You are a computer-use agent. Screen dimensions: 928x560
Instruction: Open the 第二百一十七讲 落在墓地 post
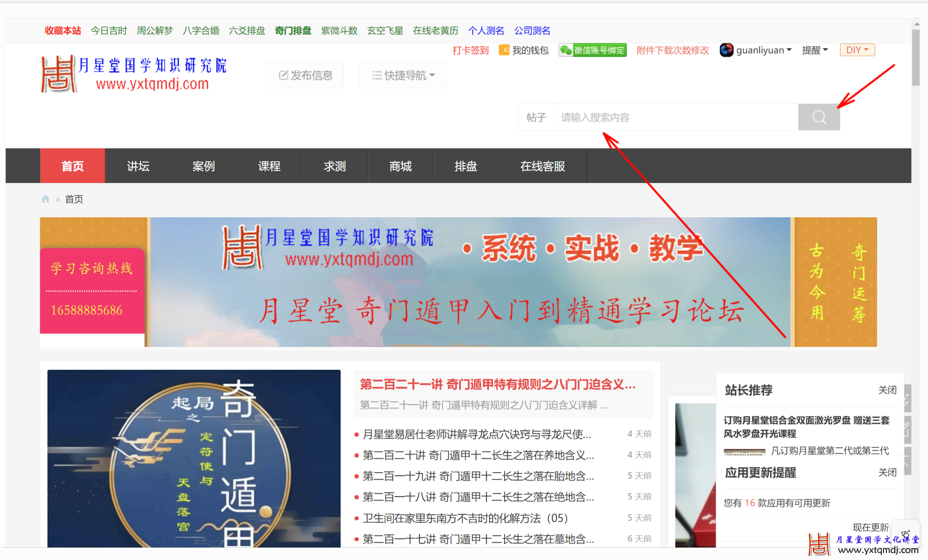pos(478,539)
